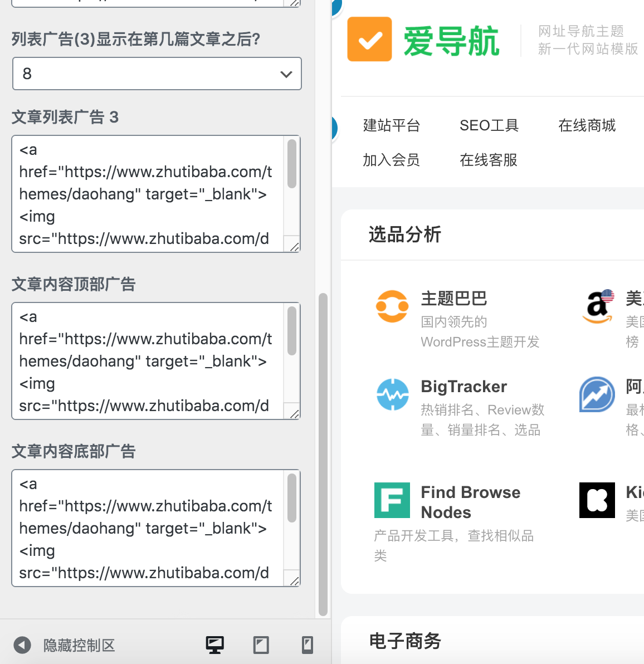Open the list ad position dropdown showing 8
This screenshot has width=644, height=664.
(157, 74)
